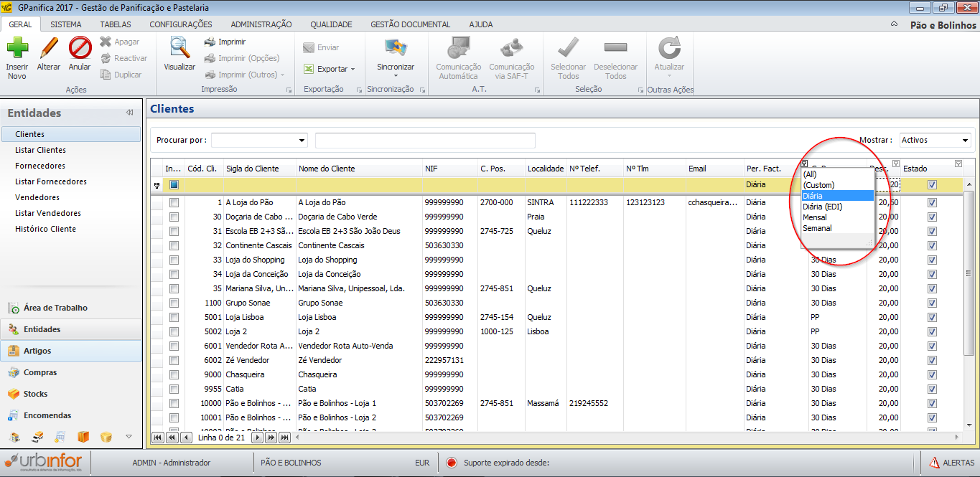Open the Mostrar Activos dropdown
The image size is (980, 477).
(966, 141)
